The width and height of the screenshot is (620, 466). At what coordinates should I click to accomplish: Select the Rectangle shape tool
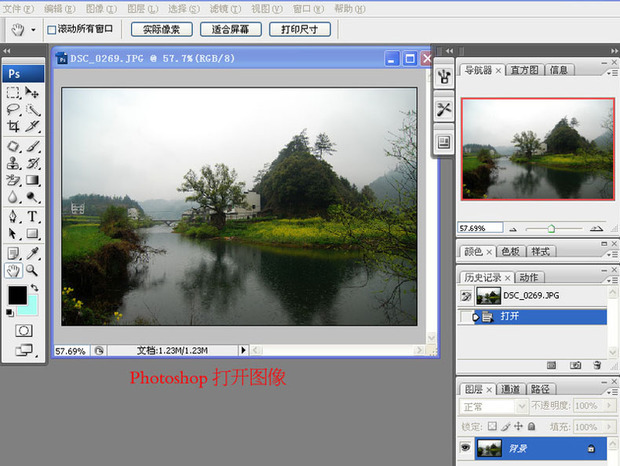coord(32,234)
